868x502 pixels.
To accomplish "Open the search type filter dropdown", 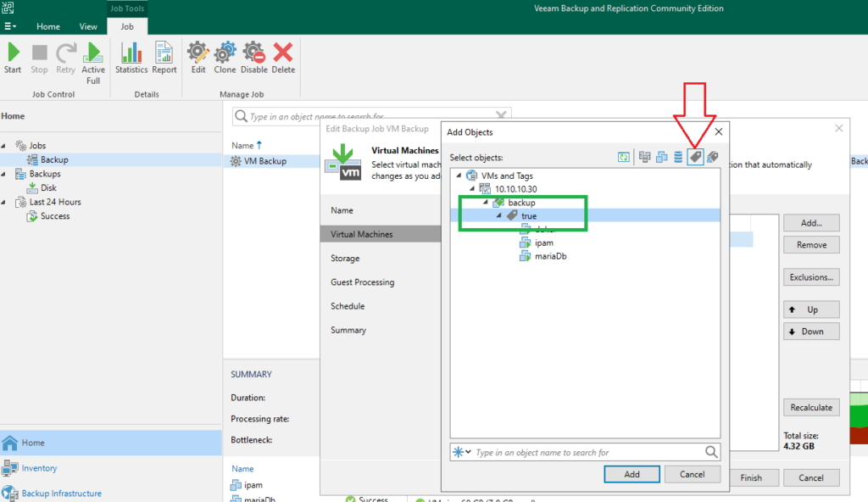I will 462,452.
